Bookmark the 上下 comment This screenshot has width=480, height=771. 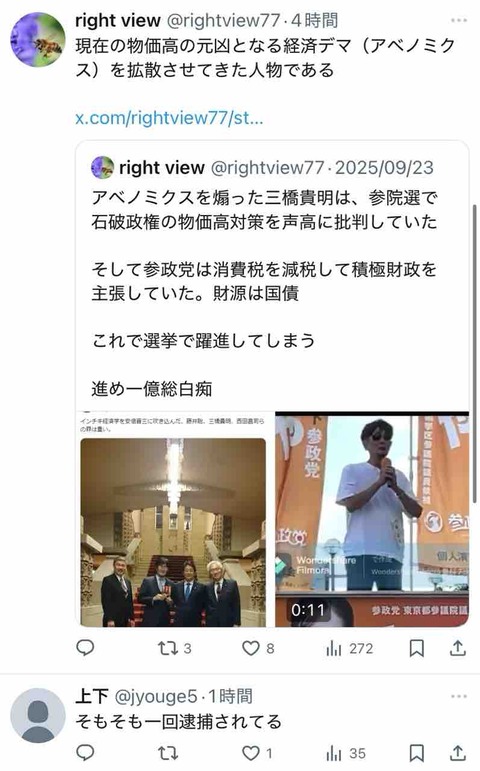pyautogui.click(x=417, y=753)
